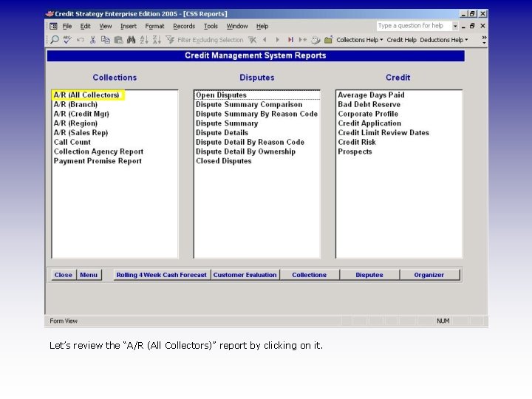Click the Undo arrow icon
Image resolution: width=532 pixels, height=399 pixels.
point(80,40)
